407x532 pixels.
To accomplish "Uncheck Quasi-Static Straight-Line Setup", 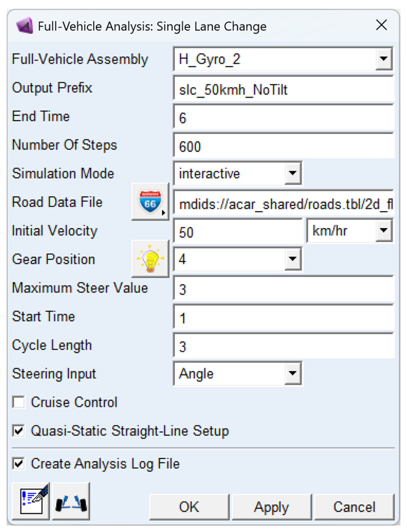I will click(x=19, y=431).
